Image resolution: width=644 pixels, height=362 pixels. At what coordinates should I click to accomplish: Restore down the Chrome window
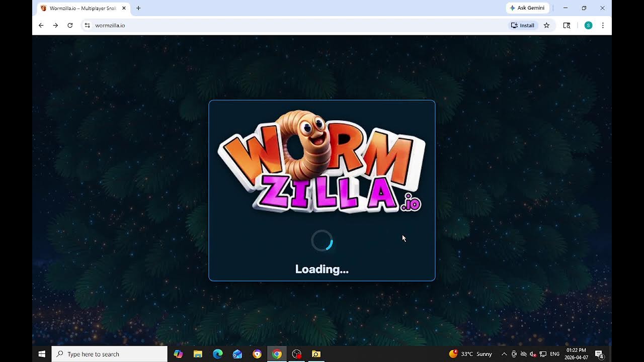[584, 8]
